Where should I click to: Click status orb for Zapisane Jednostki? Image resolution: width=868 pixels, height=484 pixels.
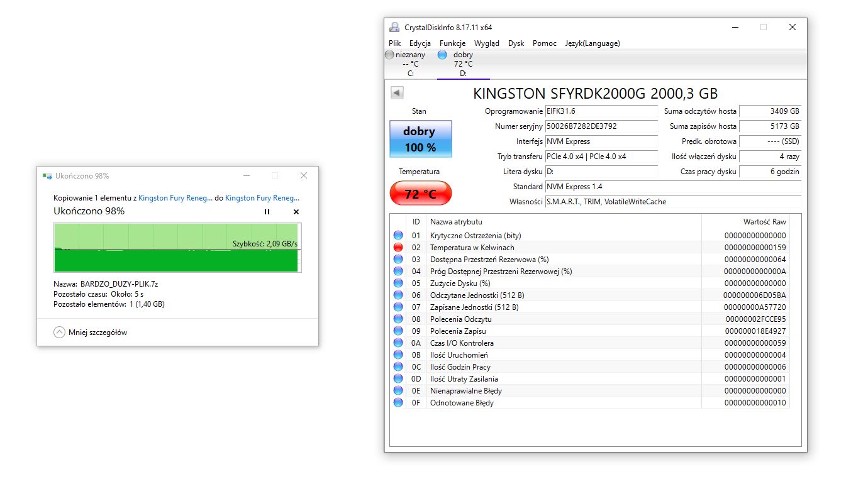pos(398,307)
